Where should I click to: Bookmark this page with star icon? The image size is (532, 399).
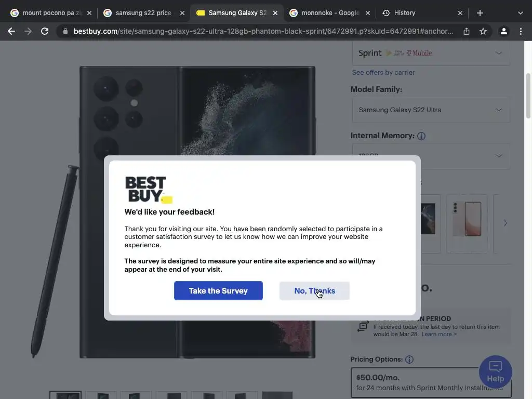[x=483, y=31]
